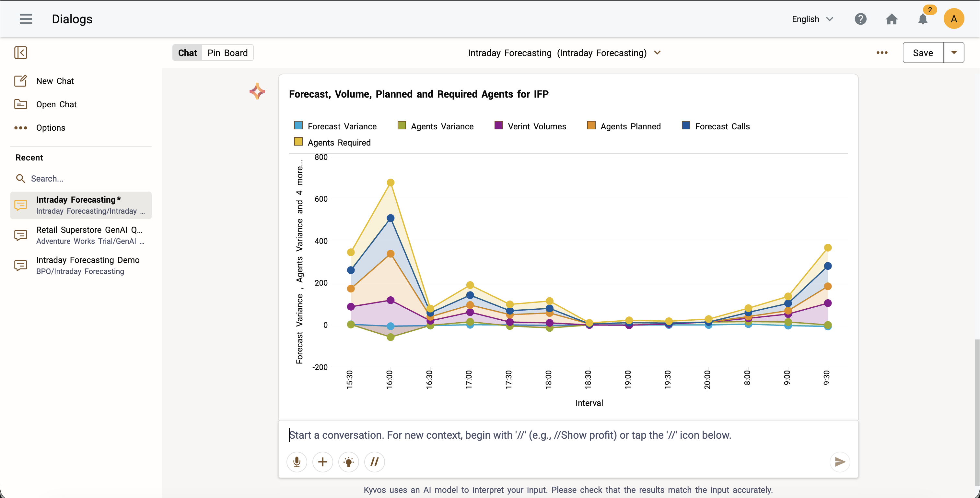Open the Save button dropdown arrow

[954, 53]
